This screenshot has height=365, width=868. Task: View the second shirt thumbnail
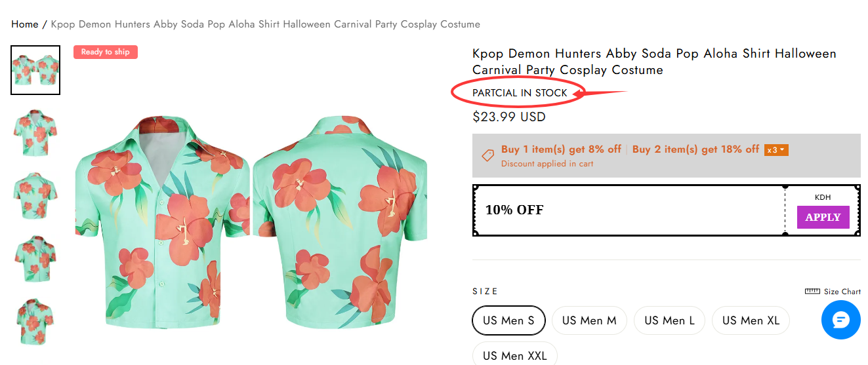[35, 133]
